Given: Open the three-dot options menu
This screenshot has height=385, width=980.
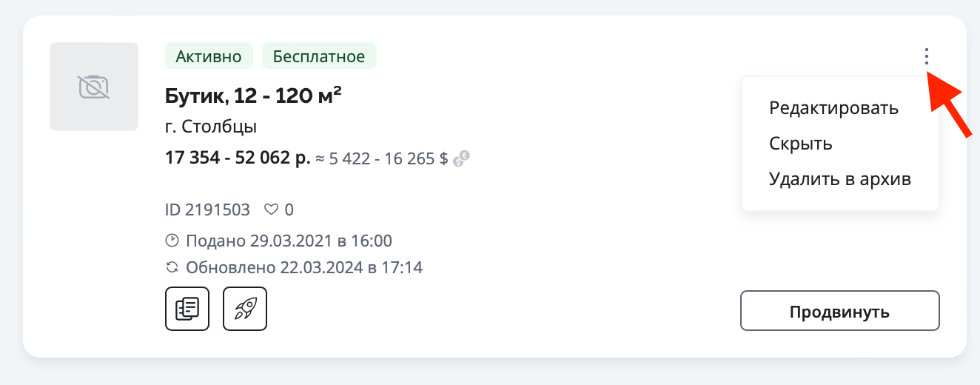Looking at the screenshot, I should [926, 56].
